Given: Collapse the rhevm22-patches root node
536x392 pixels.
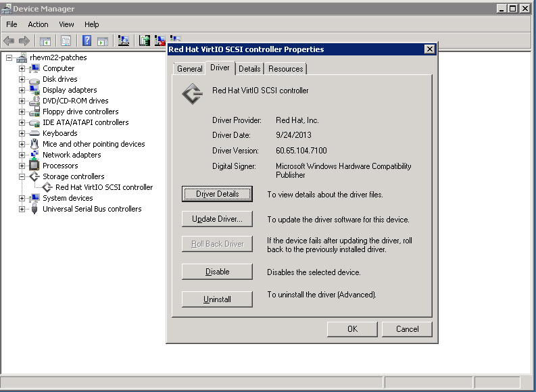Looking at the screenshot, I should [9, 57].
